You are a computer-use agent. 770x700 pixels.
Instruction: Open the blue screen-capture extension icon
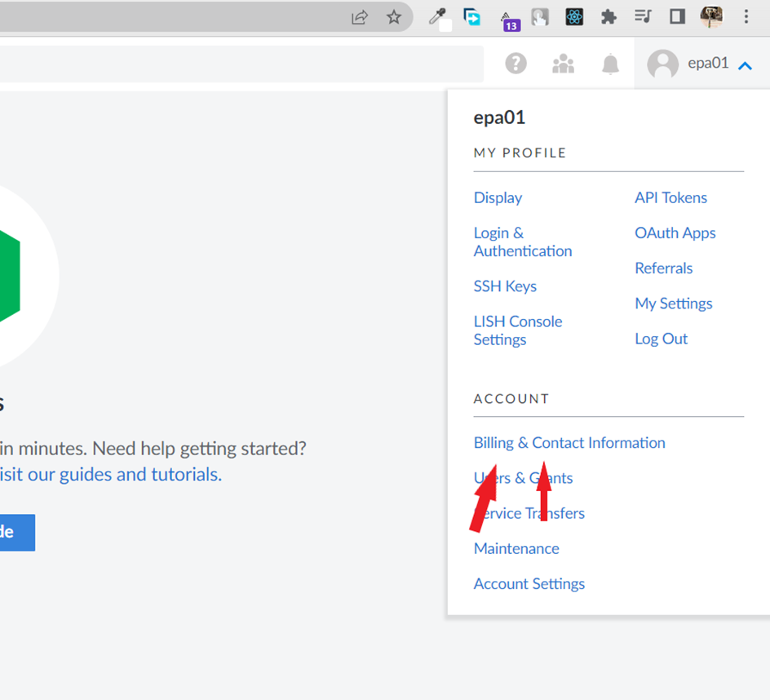[472, 16]
